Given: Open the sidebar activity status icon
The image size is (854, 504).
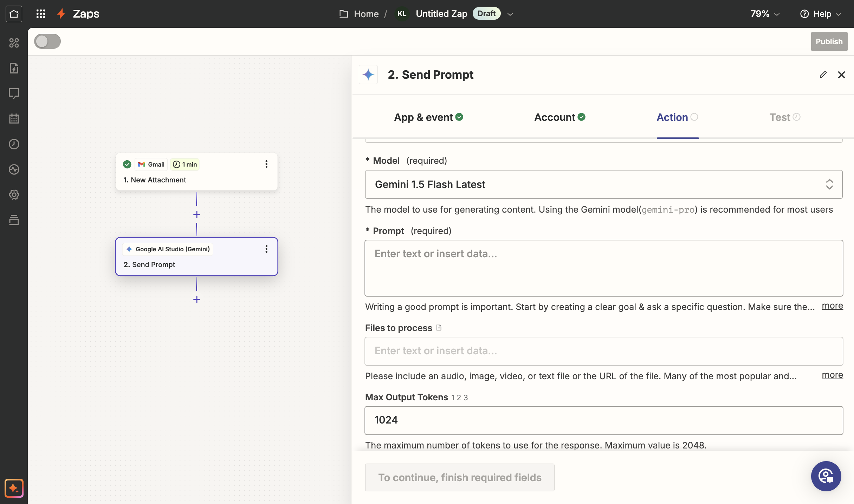Looking at the screenshot, I should coord(14,169).
